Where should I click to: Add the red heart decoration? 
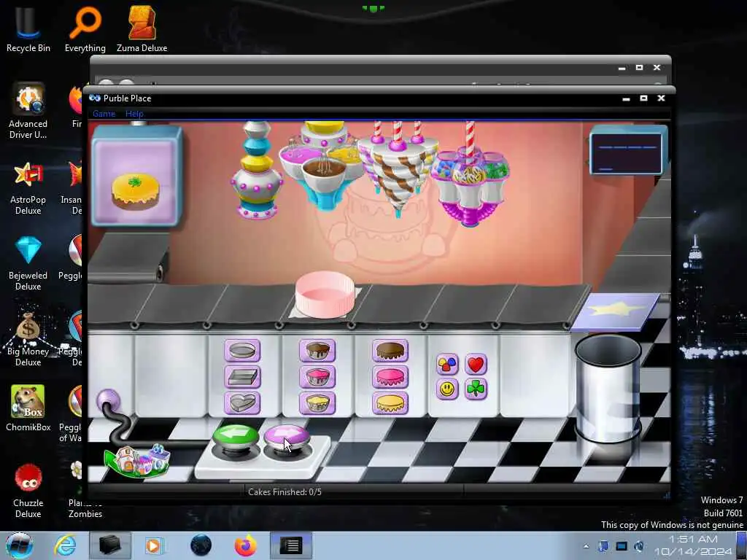[x=476, y=365]
